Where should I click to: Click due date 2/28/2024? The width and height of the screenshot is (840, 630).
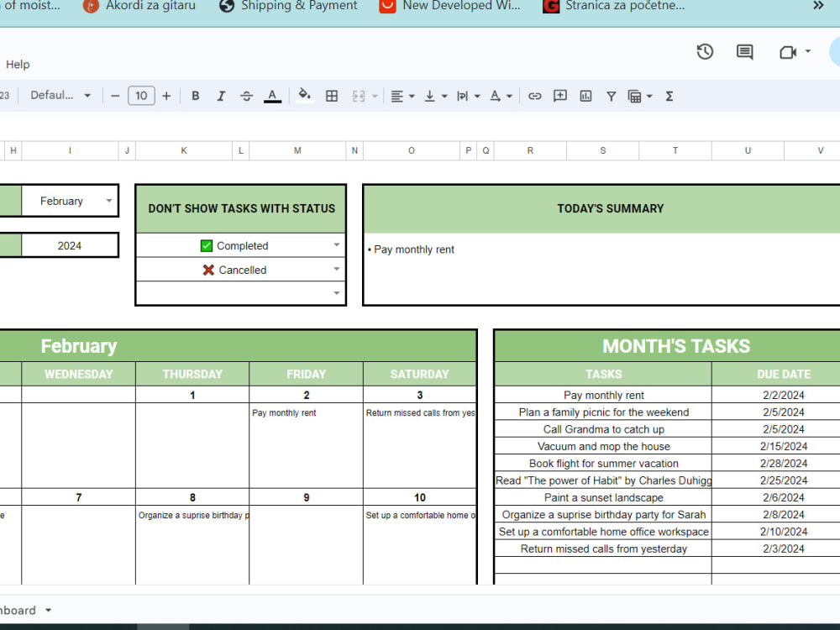tap(783, 464)
